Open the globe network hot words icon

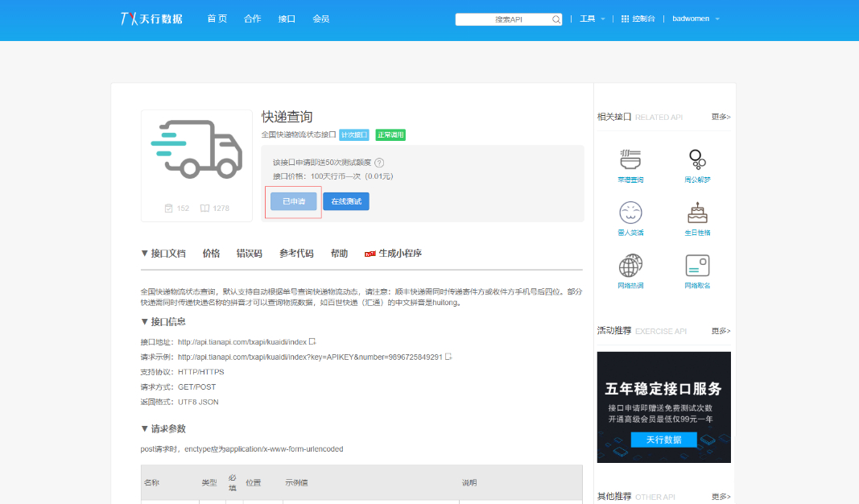tap(630, 266)
